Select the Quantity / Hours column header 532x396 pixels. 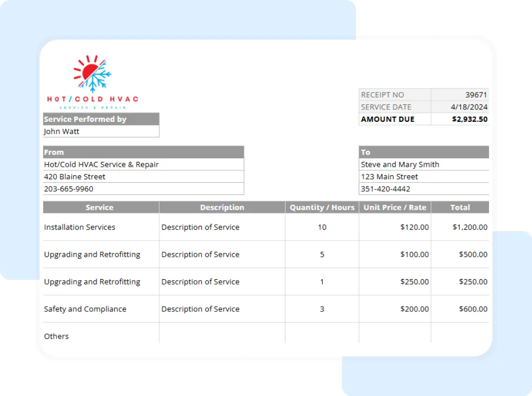[322, 207]
